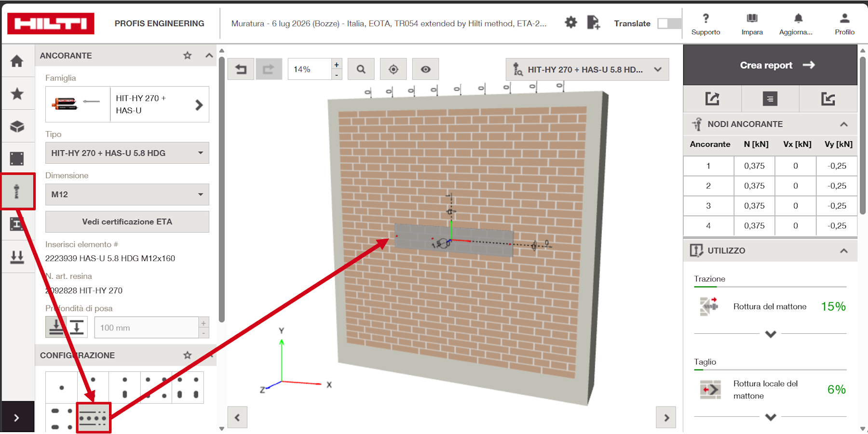This screenshot has height=434, width=868.
Task: Favorite the ANCORANTE panel with star
Action: click(x=188, y=55)
